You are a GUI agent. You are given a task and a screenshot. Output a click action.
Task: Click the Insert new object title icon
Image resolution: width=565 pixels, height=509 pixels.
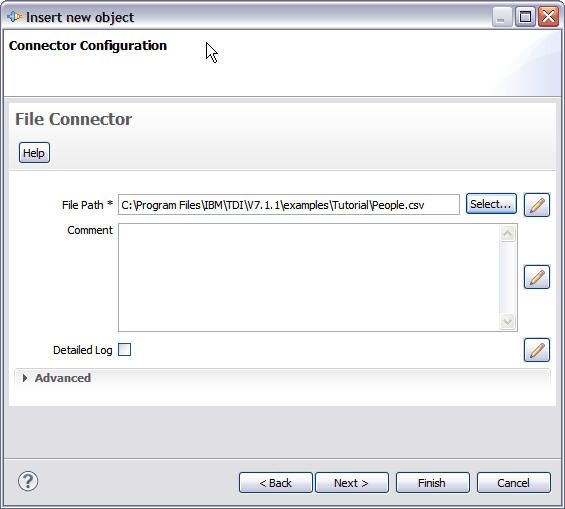click(14, 17)
